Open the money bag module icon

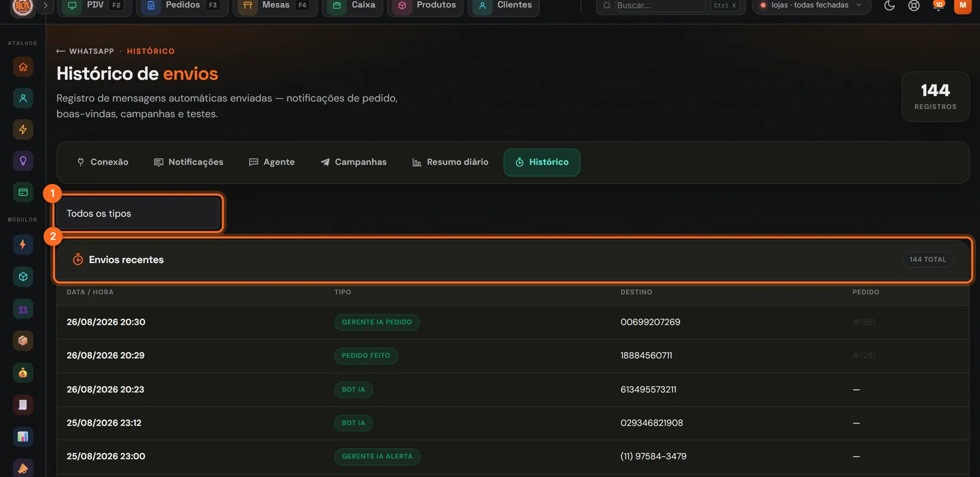tap(23, 372)
